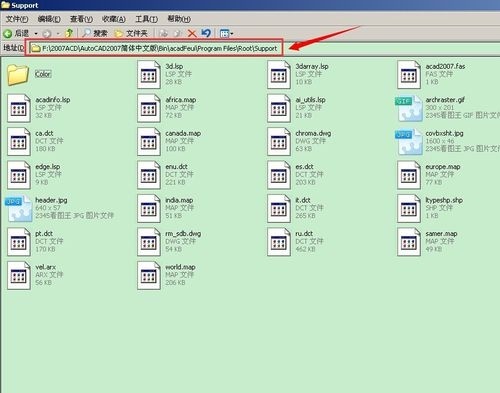Select the chroma.dwg file icon
This screenshot has width=500, height=393.
point(279,142)
